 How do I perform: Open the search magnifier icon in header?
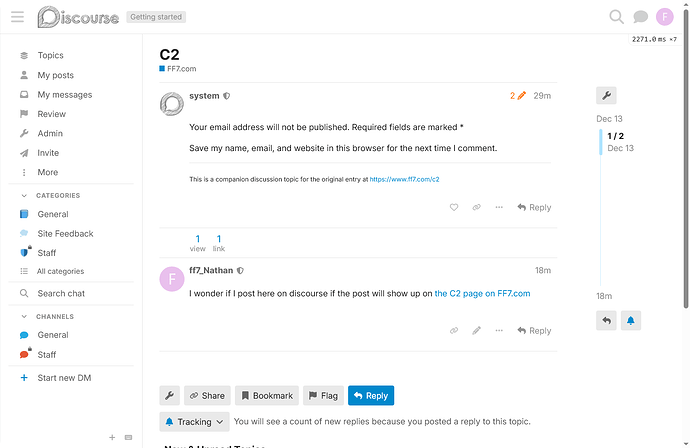616,17
